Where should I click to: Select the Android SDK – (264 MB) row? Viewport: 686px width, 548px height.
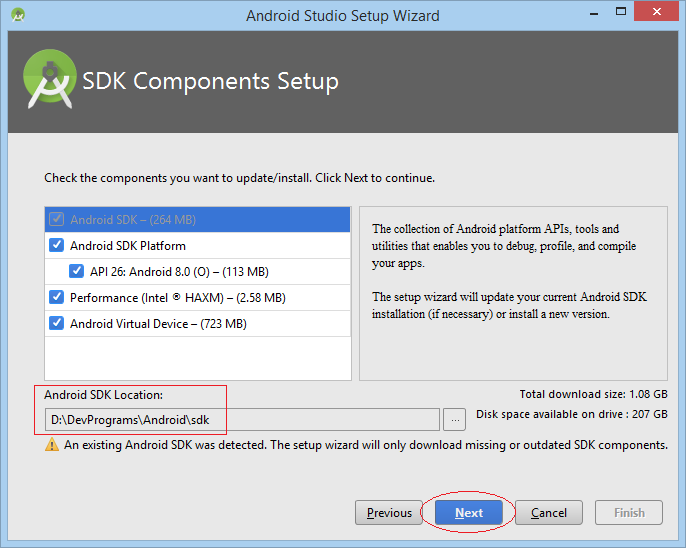197,219
